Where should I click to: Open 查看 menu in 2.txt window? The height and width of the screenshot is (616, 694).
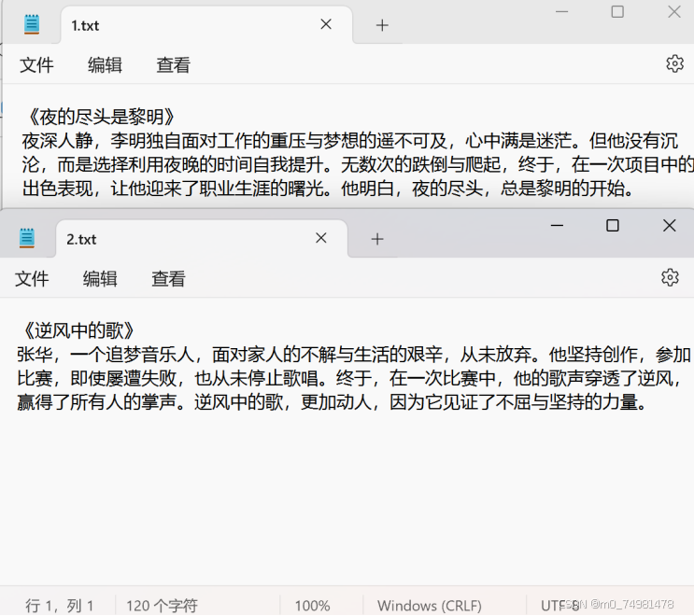pos(168,278)
